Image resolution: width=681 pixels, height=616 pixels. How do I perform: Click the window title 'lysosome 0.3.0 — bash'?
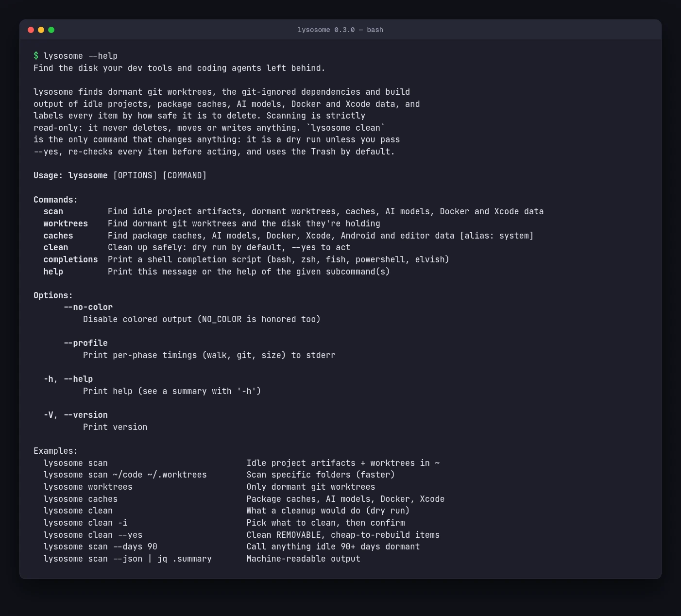(x=340, y=30)
